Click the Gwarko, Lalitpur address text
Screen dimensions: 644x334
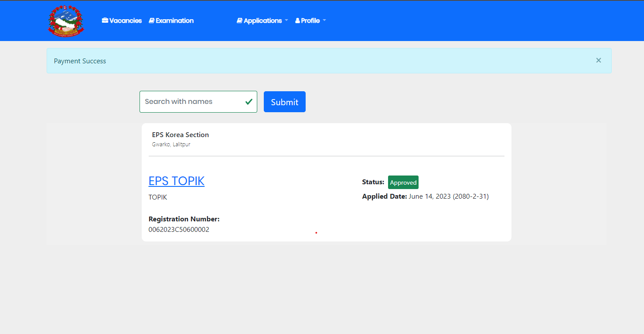coord(171,145)
